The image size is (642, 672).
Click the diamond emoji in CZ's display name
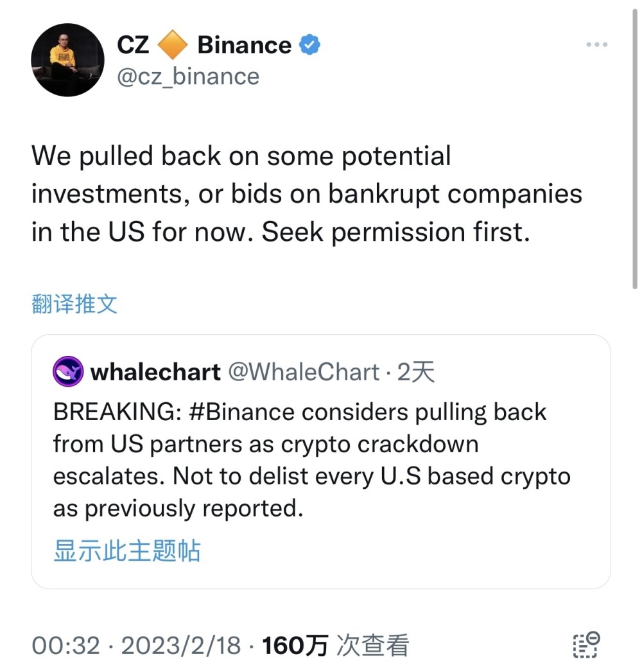click(x=172, y=44)
